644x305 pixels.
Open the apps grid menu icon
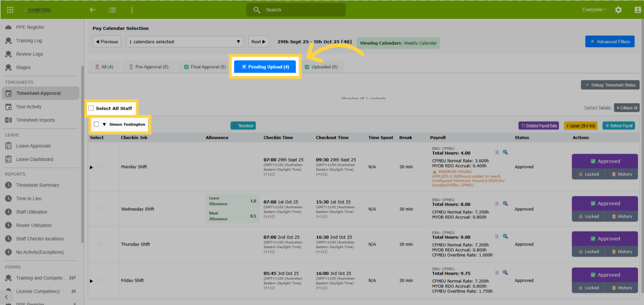10,10
